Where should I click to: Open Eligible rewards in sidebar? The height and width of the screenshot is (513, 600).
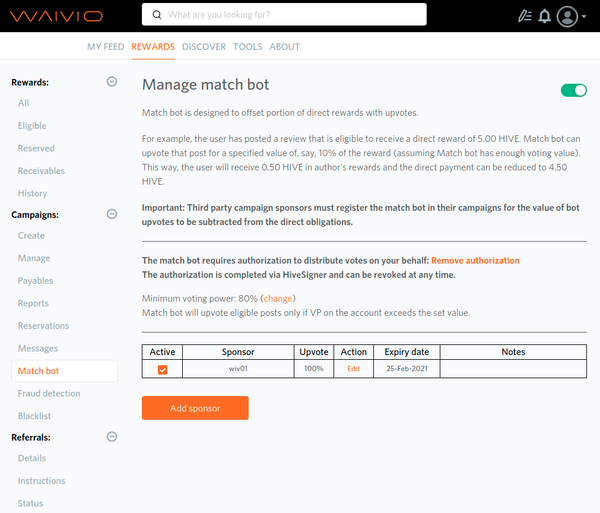(x=32, y=126)
